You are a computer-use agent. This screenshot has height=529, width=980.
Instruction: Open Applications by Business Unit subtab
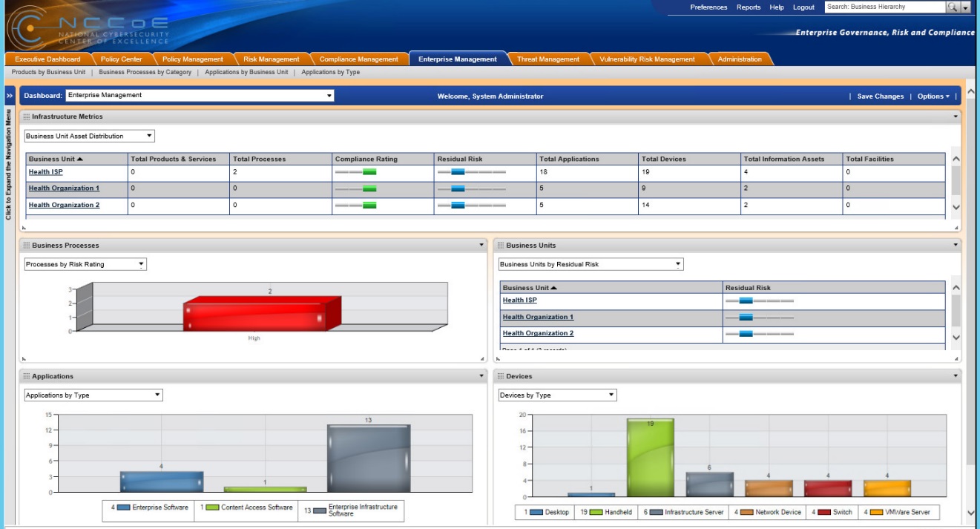click(246, 73)
